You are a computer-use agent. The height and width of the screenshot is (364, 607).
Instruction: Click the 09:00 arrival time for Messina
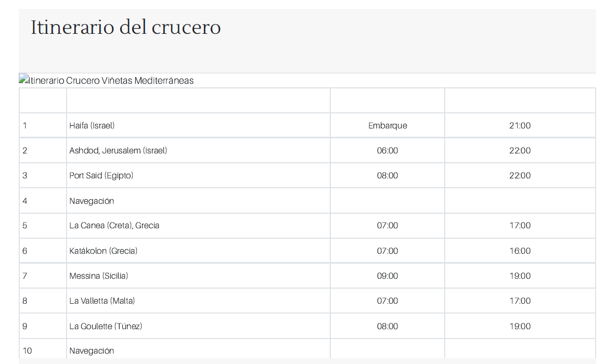pyautogui.click(x=388, y=276)
